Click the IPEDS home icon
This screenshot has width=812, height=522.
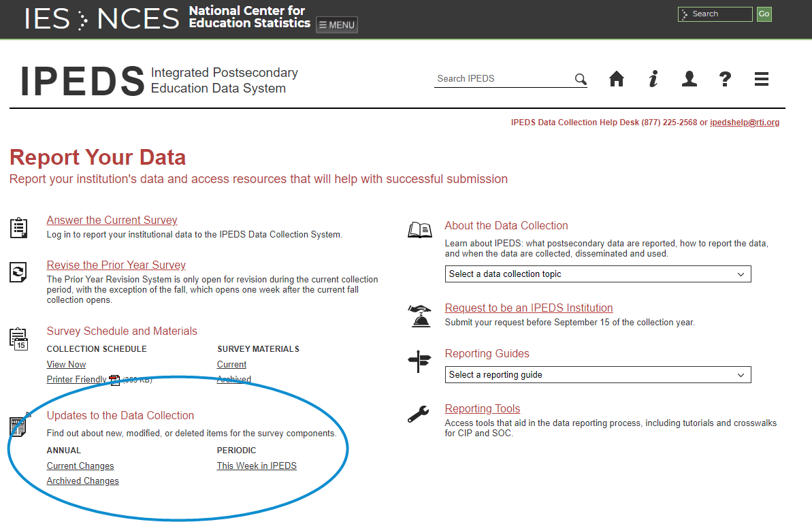(x=616, y=79)
